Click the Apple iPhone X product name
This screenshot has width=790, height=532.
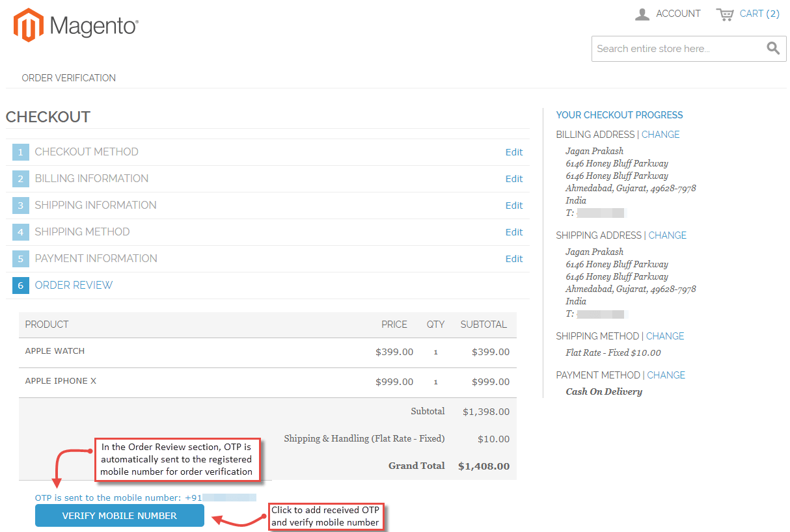pos(61,381)
